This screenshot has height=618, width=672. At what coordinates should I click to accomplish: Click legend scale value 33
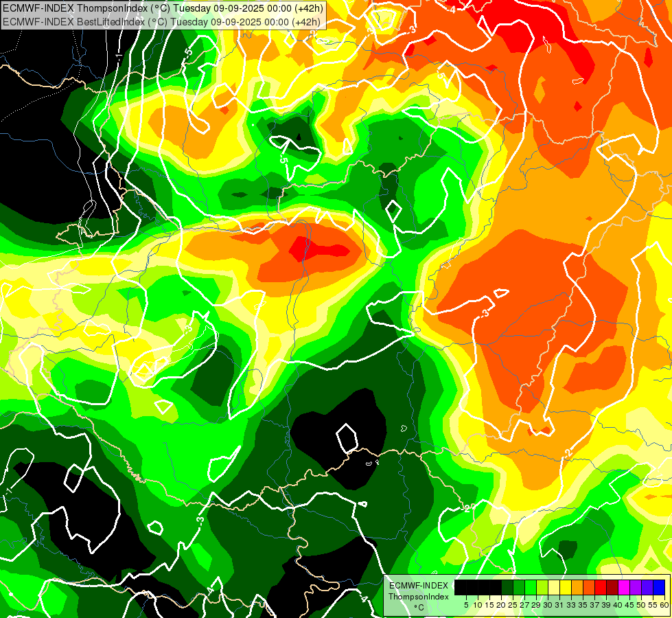click(571, 605)
